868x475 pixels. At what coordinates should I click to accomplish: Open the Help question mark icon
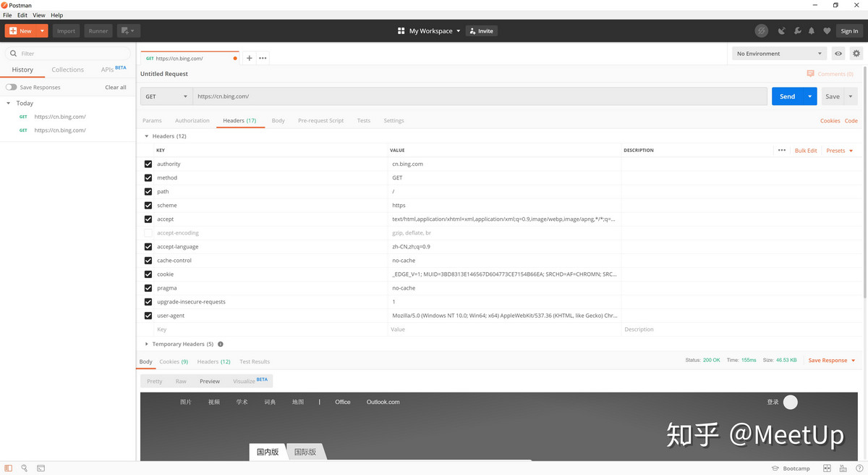coord(859,468)
